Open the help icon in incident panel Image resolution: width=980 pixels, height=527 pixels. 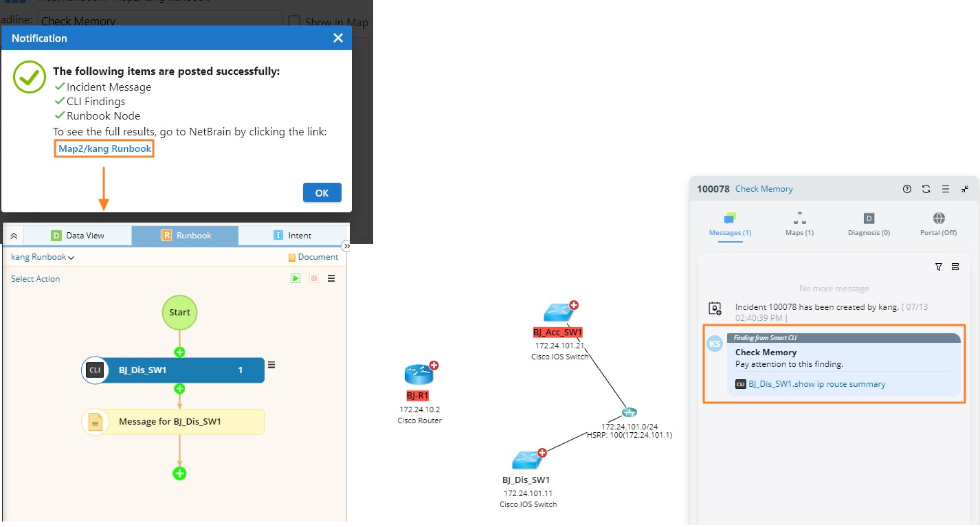click(x=906, y=189)
